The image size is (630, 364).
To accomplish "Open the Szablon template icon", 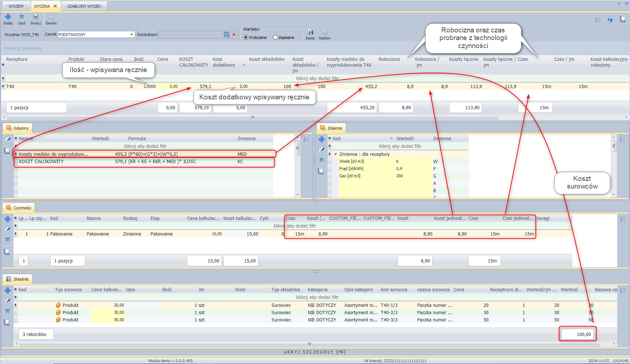I will (x=325, y=32).
